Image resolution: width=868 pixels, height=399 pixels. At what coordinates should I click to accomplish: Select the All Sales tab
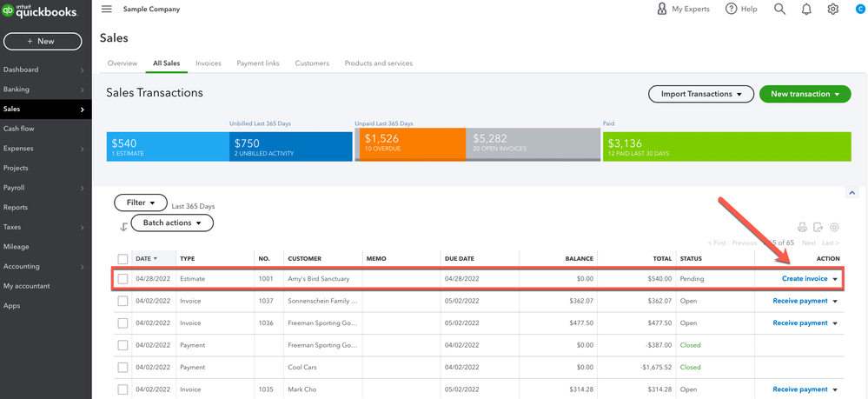167,63
